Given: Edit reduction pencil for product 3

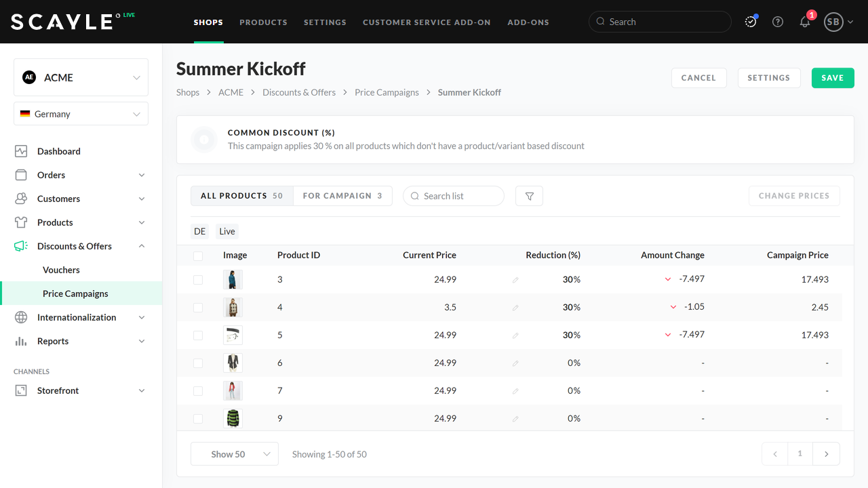Looking at the screenshot, I should tap(515, 280).
